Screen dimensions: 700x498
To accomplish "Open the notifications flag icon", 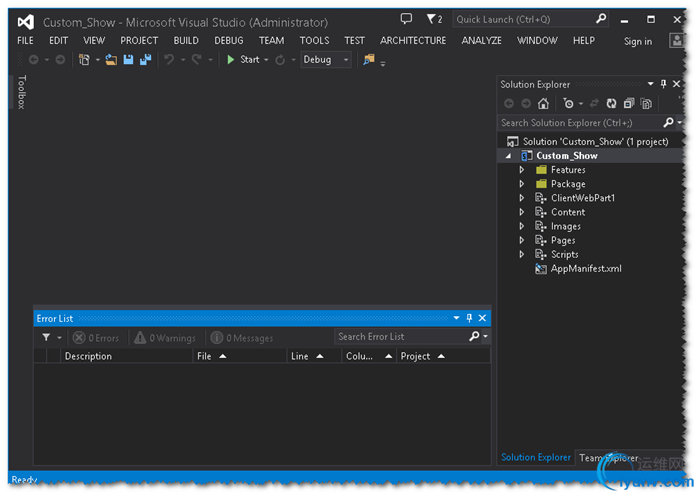I will (433, 20).
